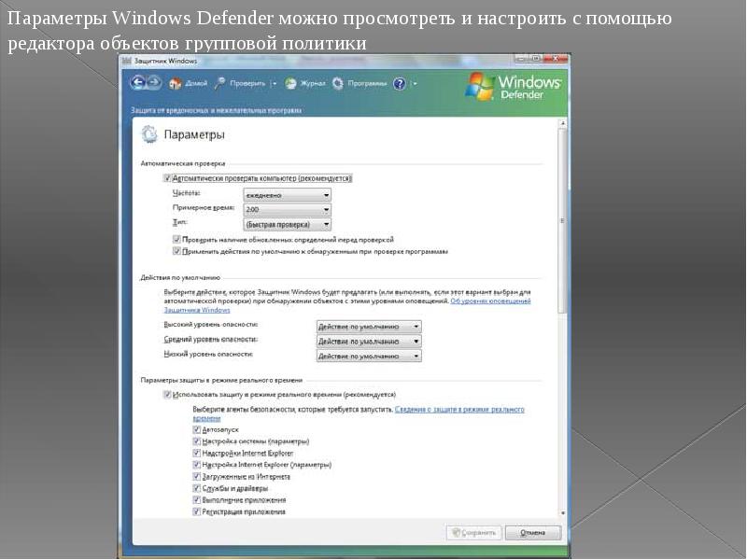Screen dimensions: 747x560
Task: Open the Частота dropdown set to ежедневно
Action: click(x=287, y=195)
